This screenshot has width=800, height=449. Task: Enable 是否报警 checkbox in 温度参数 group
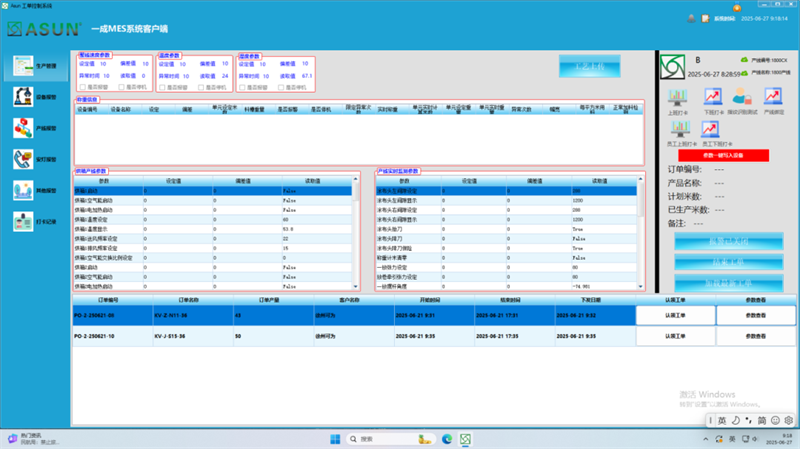162,87
